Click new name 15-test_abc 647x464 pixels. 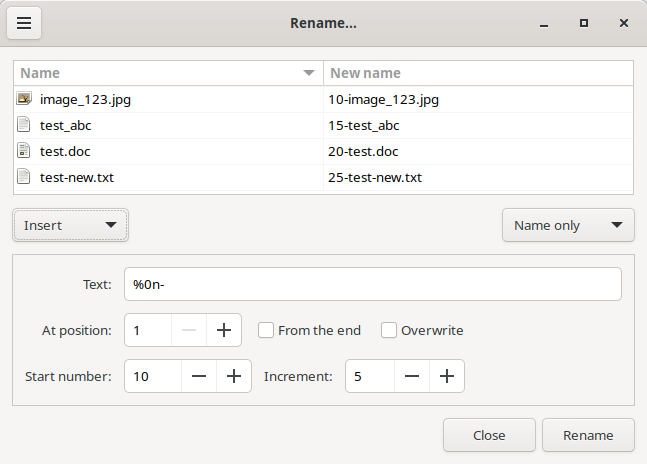point(364,125)
